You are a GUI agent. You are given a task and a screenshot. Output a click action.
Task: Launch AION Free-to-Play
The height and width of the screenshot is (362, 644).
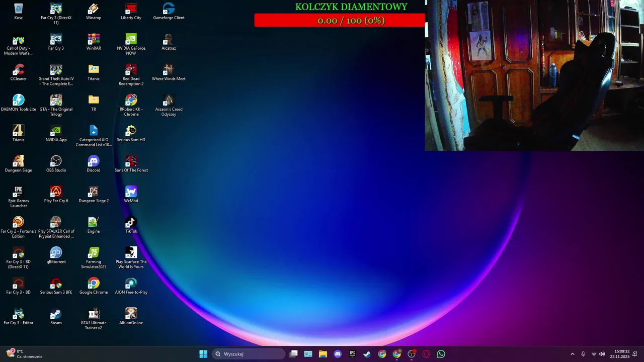pyautogui.click(x=131, y=286)
